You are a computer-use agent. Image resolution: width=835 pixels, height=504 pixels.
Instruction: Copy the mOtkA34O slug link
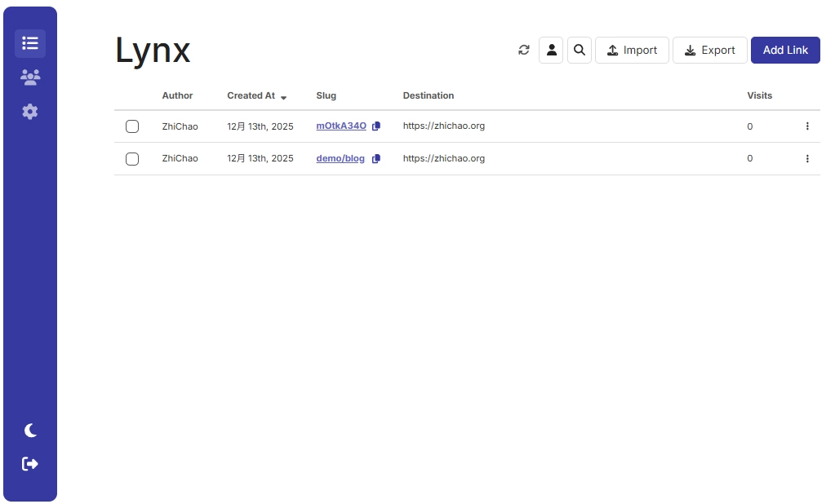376,126
